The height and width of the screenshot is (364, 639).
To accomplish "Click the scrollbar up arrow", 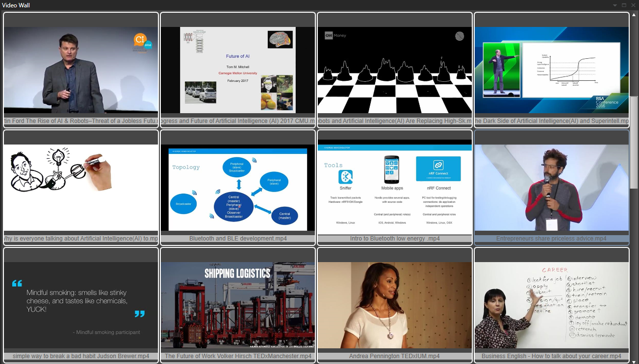I will point(634,14).
